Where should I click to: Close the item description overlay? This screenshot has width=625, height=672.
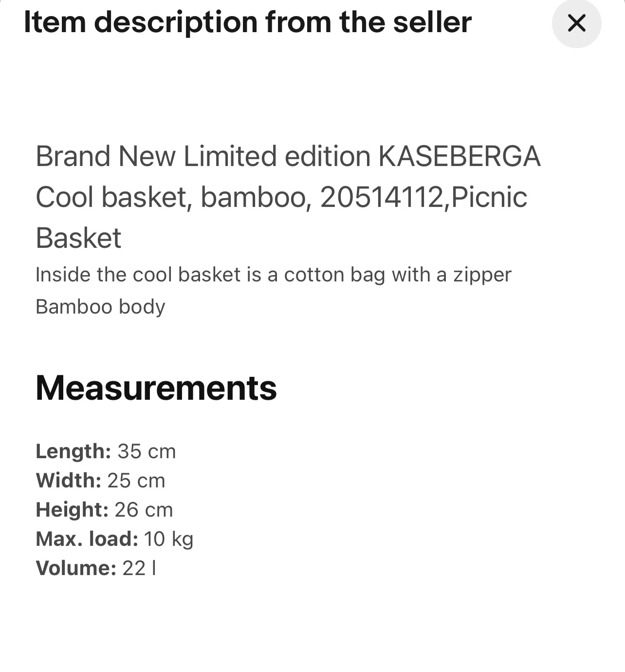(x=576, y=23)
